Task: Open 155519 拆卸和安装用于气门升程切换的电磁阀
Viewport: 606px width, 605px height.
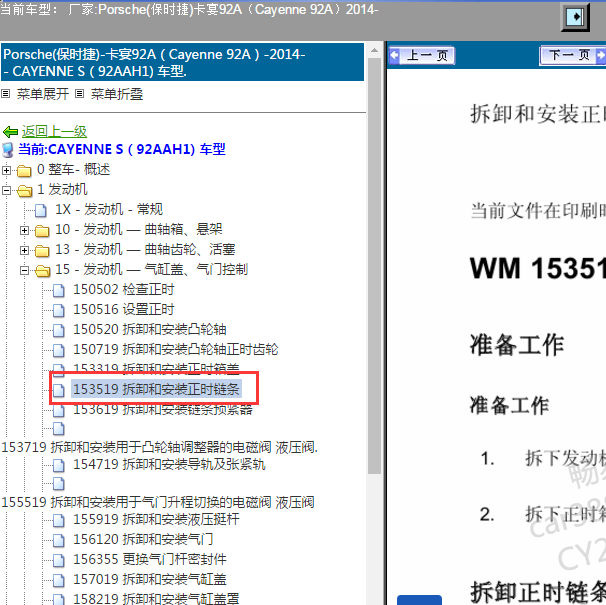Action: (158, 503)
